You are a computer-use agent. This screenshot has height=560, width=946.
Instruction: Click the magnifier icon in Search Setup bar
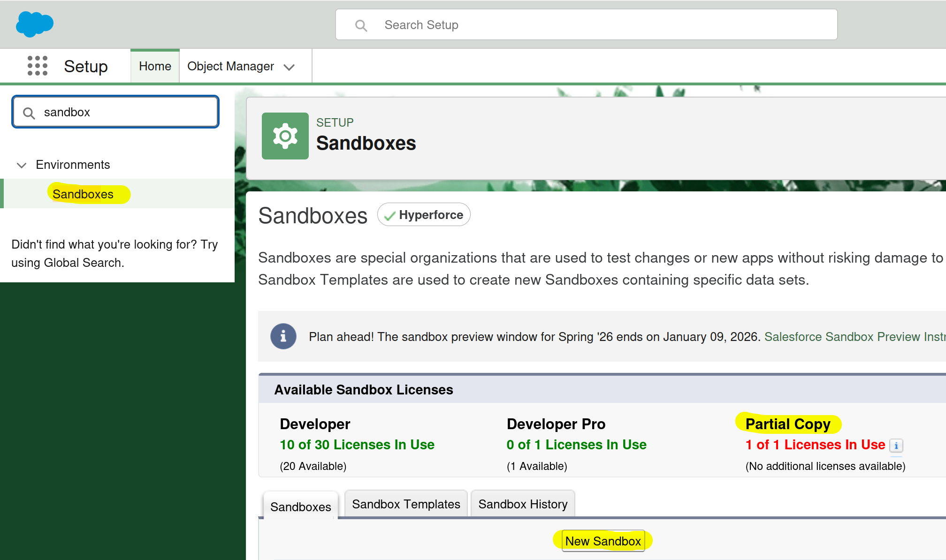click(x=361, y=25)
